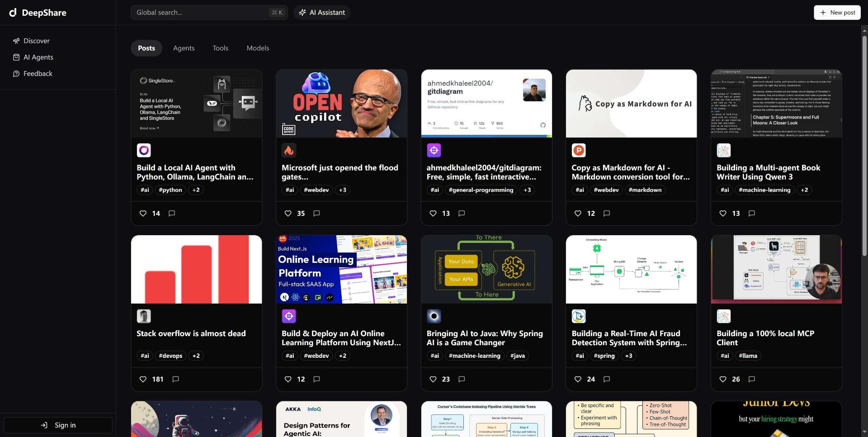Open comments on Copy as Markdown post

coord(607,213)
